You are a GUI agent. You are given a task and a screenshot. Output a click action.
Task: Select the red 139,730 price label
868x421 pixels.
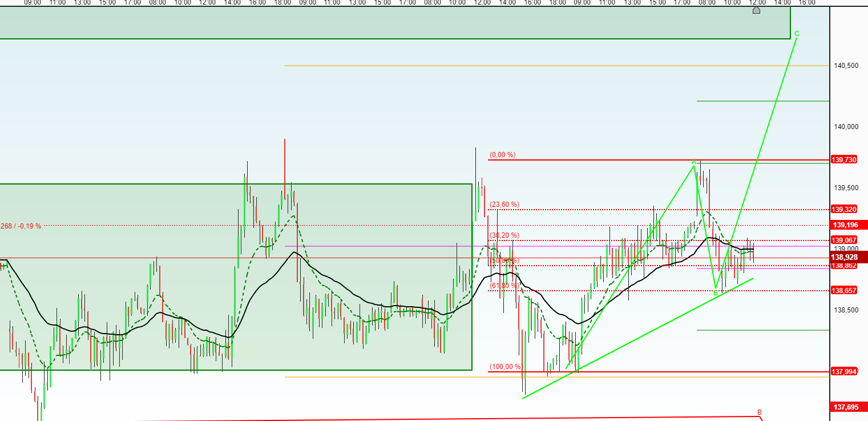click(x=844, y=160)
